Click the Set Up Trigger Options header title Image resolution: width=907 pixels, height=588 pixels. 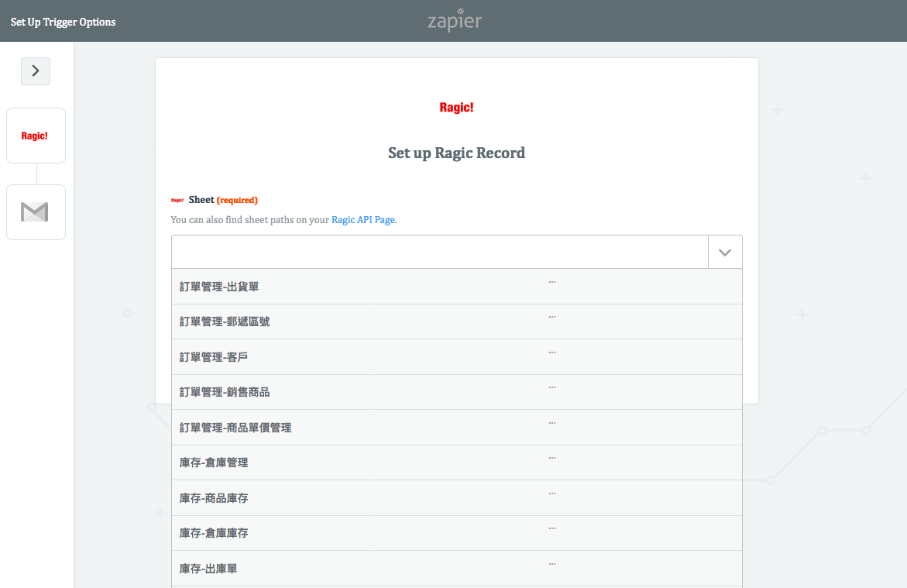click(x=63, y=22)
